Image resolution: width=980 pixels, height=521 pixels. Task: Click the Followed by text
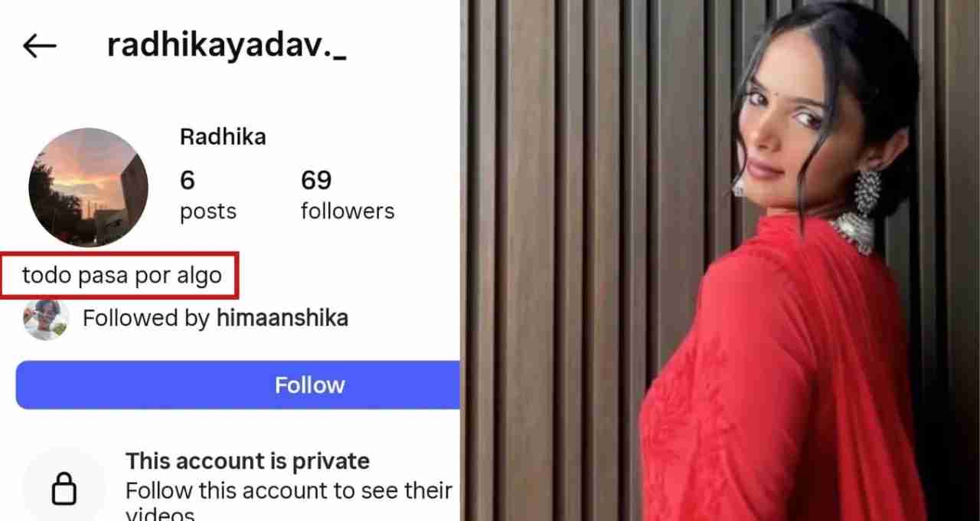(x=146, y=318)
